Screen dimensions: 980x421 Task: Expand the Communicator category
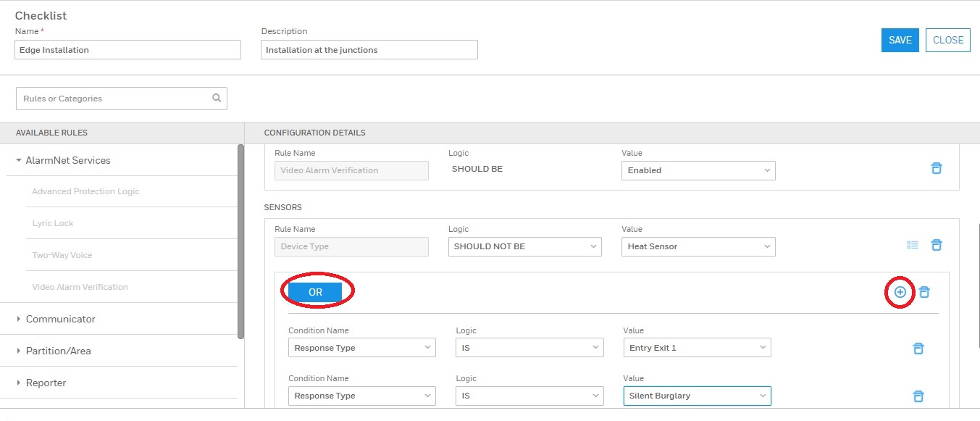pyautogui.click(x=19, y=319)
